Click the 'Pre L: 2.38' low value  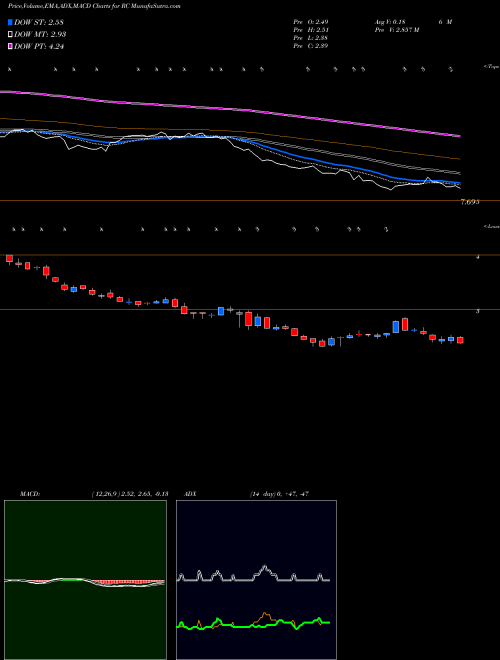coord(311,38)
